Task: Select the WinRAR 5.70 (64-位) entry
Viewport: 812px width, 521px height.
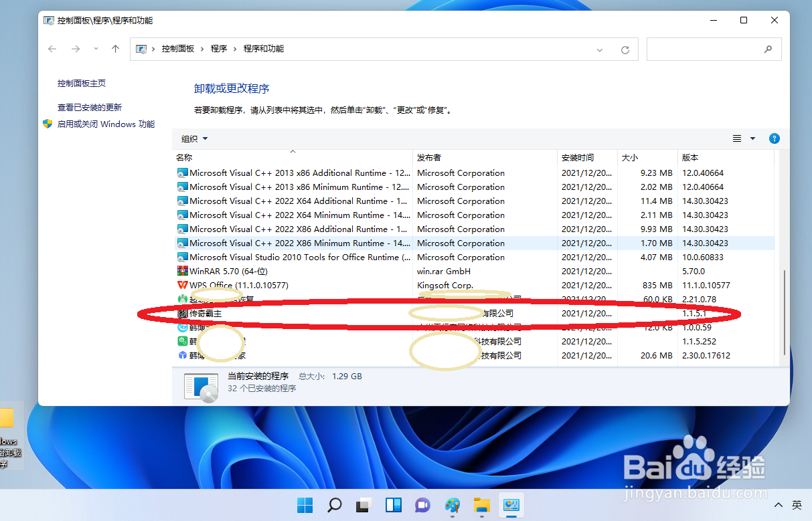Action: 474,272
